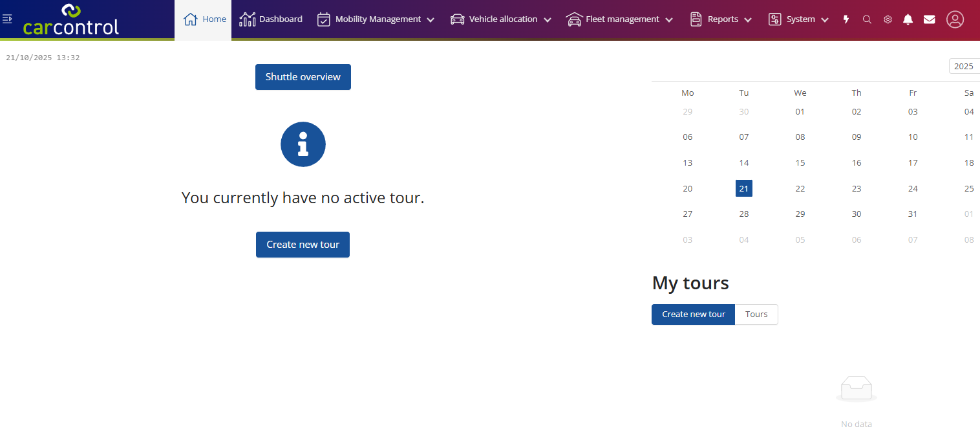Go to the Dashboard page

(x=271, y=19)
